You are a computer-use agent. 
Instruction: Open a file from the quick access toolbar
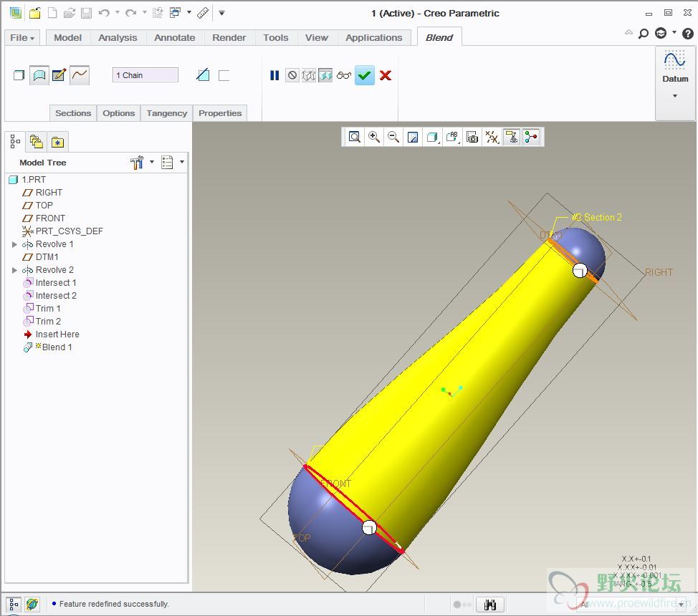(x=69, y=13)
